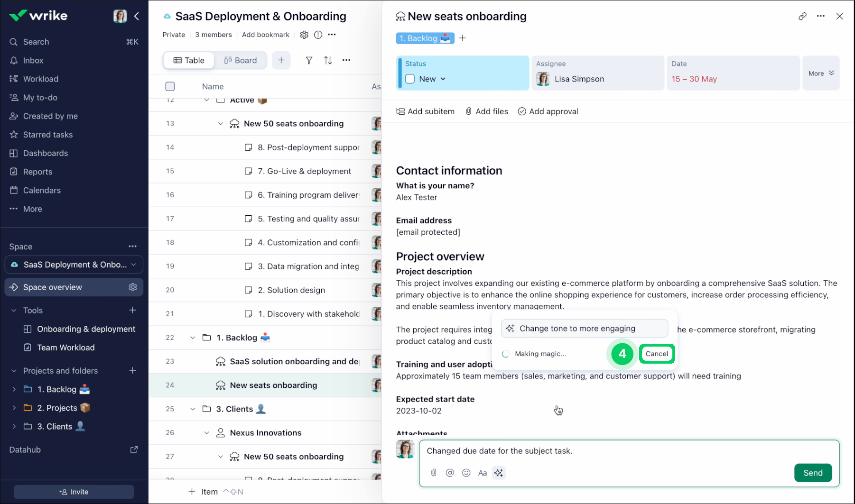Open Space overview settings gear
This screenshot has width=855, height=504.
[x=133, y=287]
